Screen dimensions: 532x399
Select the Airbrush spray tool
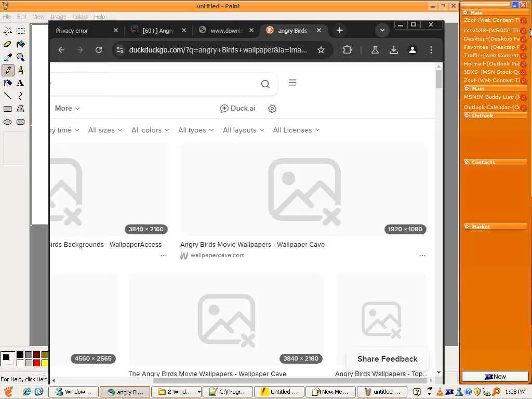point(7,83)
